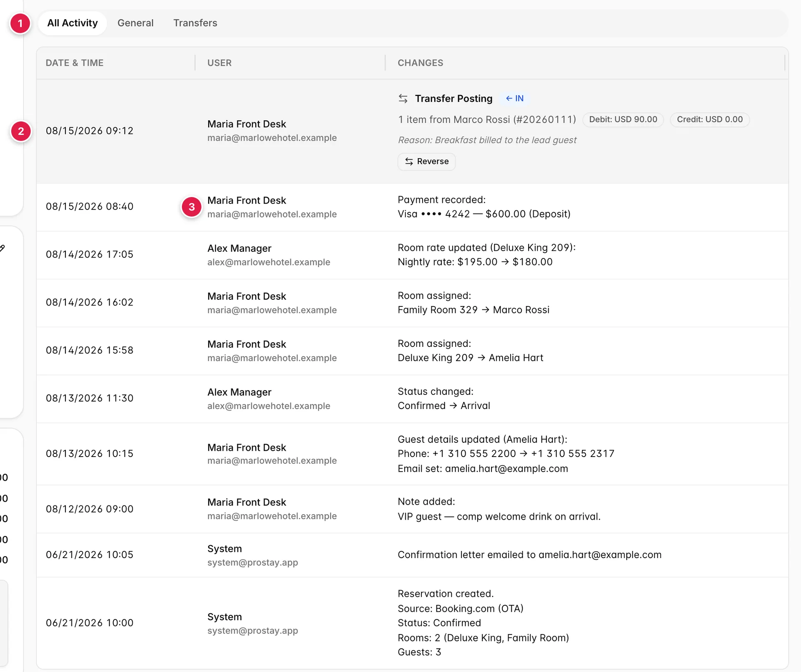Click 'Visa •••• 4242 — $600.00 (Deposit)' text
Viewport: 801px width, 672px height.
click(484, 214)
